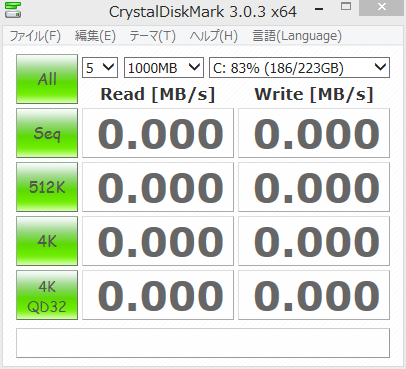
Task: Open the ヘルプ(H) menu
Action: click(x=213, y=36)
